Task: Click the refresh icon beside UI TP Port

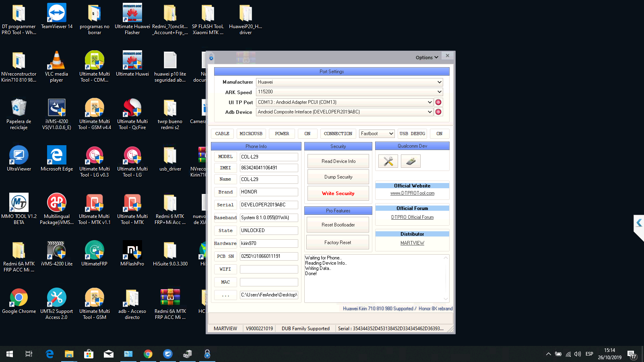Action: click(x=438, y=102)
